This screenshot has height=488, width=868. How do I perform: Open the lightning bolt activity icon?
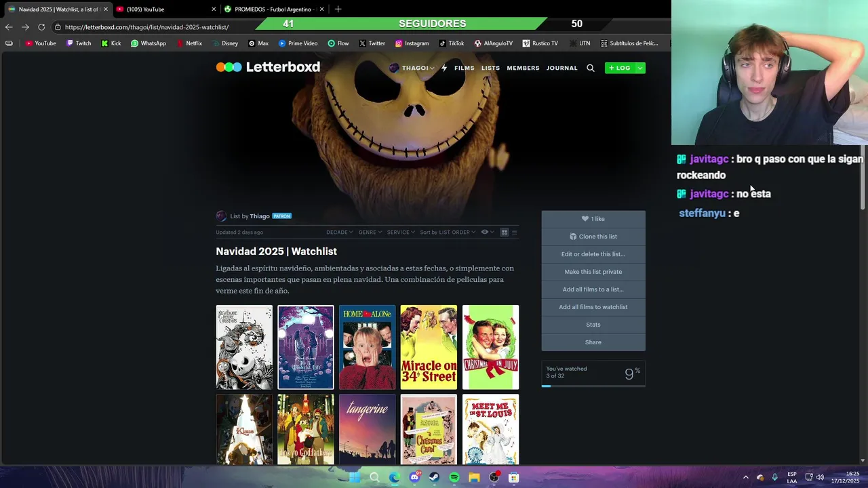[x=444, y=68]
